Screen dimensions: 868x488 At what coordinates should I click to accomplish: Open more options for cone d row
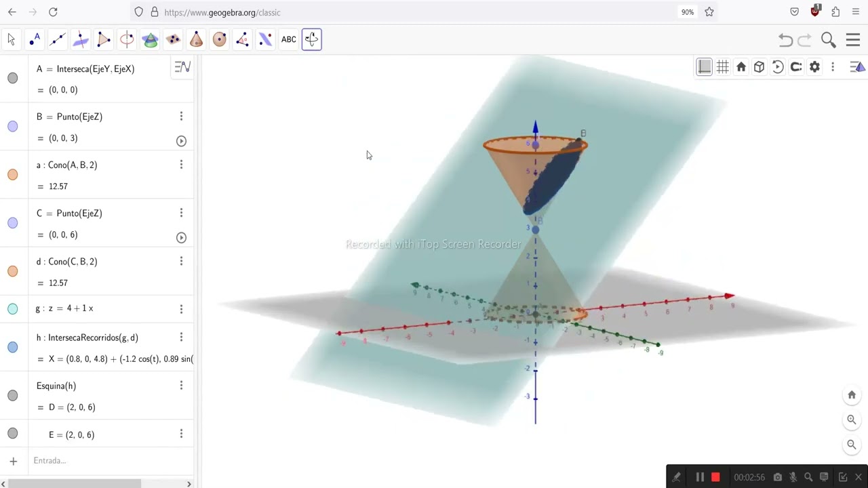coord(181,261)
